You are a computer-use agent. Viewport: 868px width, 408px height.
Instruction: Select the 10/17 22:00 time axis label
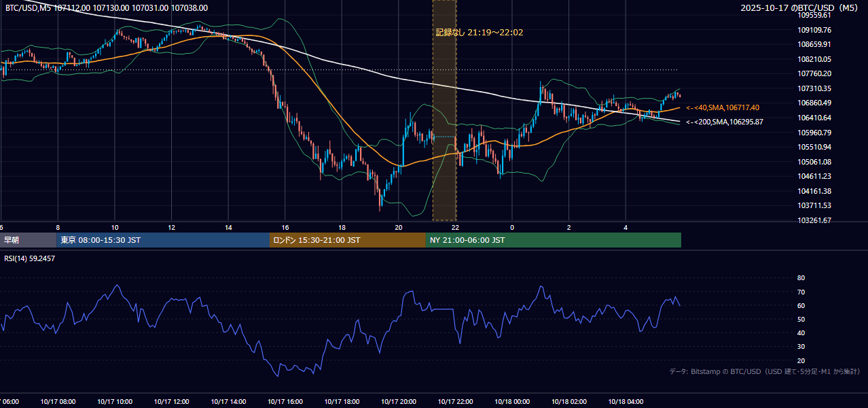click(455, 402)
